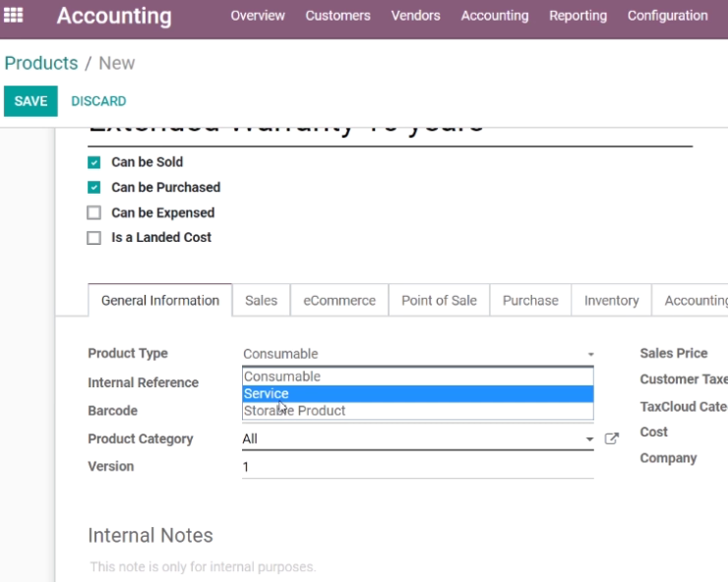Viewport: 728px width, 582px height.
Task: Open the Accounting top menu
Action: [x=495, y=16]
